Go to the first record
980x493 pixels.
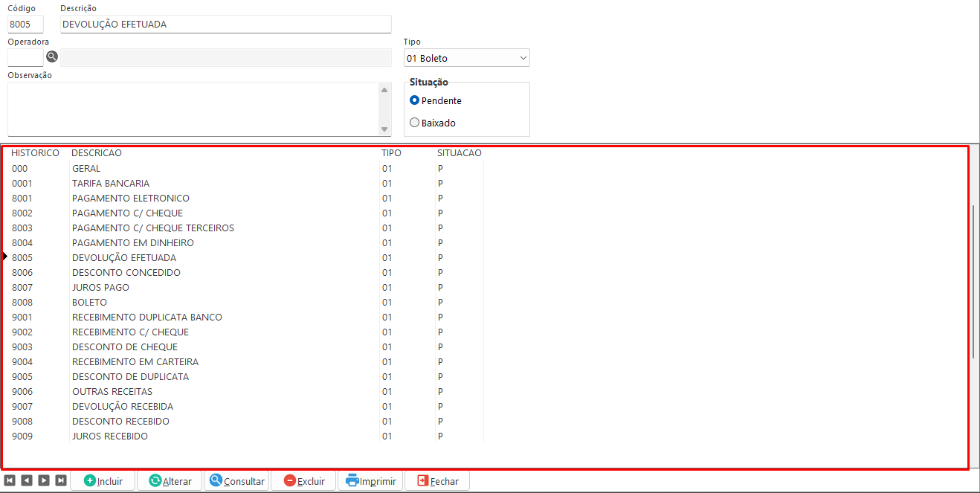tap(10, 480)
